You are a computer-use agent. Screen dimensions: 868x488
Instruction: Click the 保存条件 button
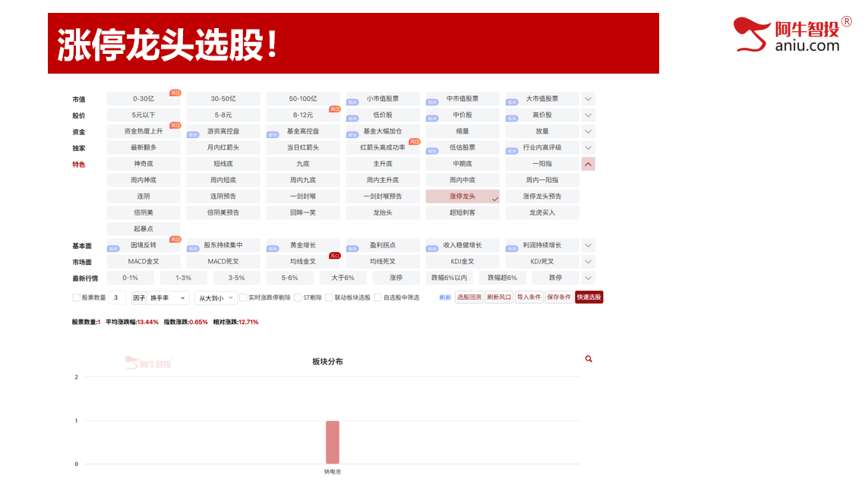coord(559,297)
